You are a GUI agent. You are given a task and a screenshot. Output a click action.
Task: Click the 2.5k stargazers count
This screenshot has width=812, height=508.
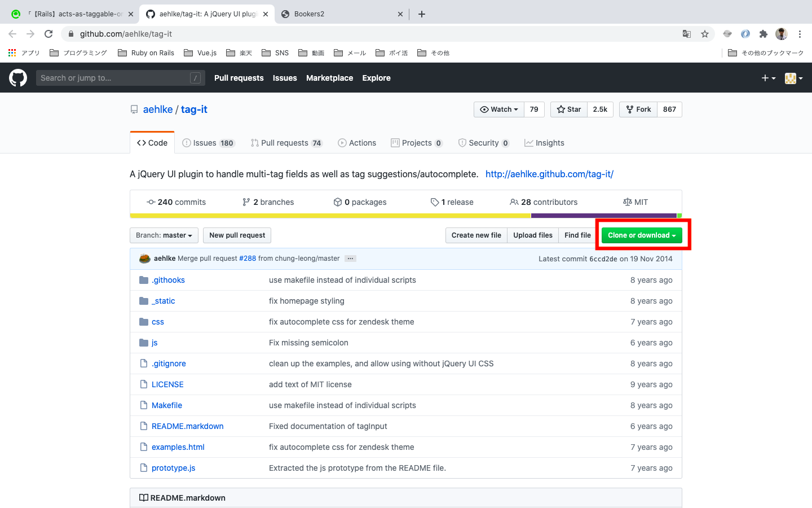tap(600, 110)
